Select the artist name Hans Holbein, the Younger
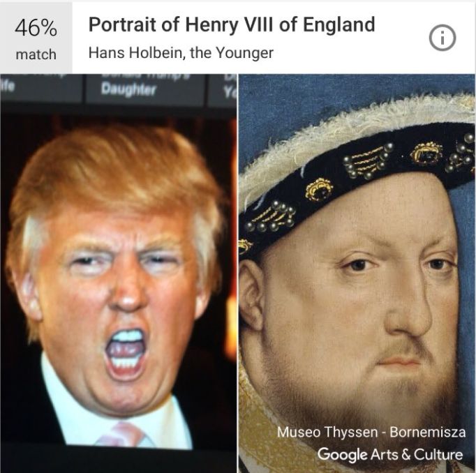Image resolution: width=476 pixels, height=473 pixels. 181,53
